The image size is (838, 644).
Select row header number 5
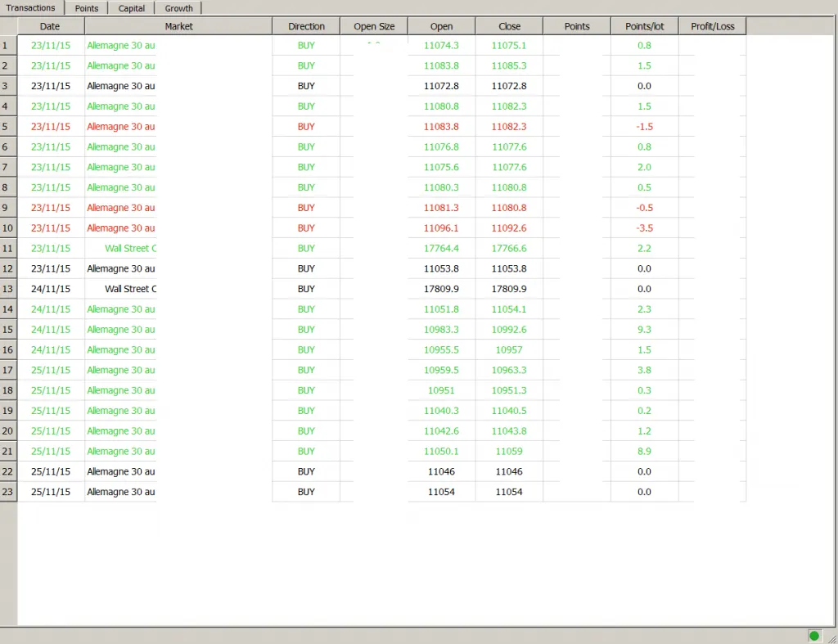[8, 127]
